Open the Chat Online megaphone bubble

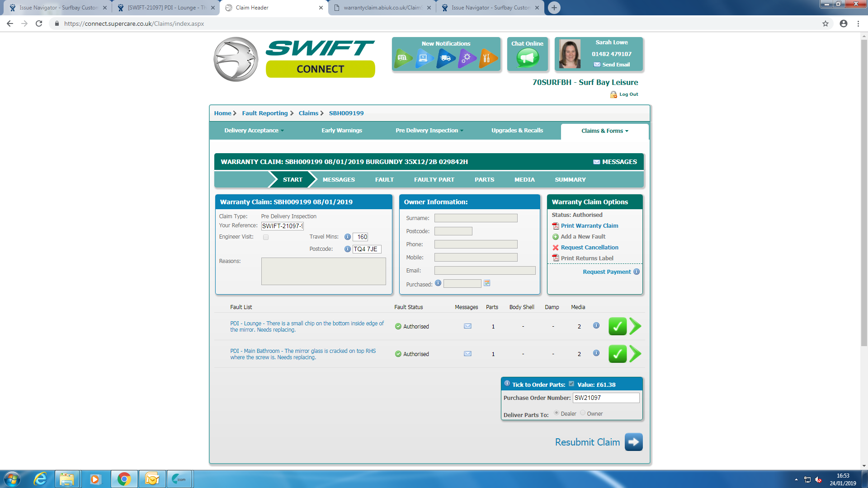coord(528,58)
